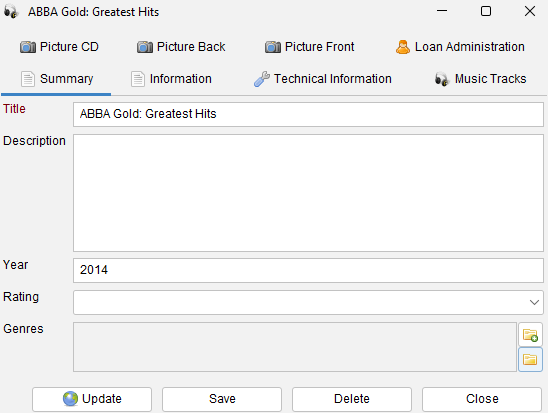Click inside the Description text area
The width and height of the screenshot is (548, 413).
(308, 193)
